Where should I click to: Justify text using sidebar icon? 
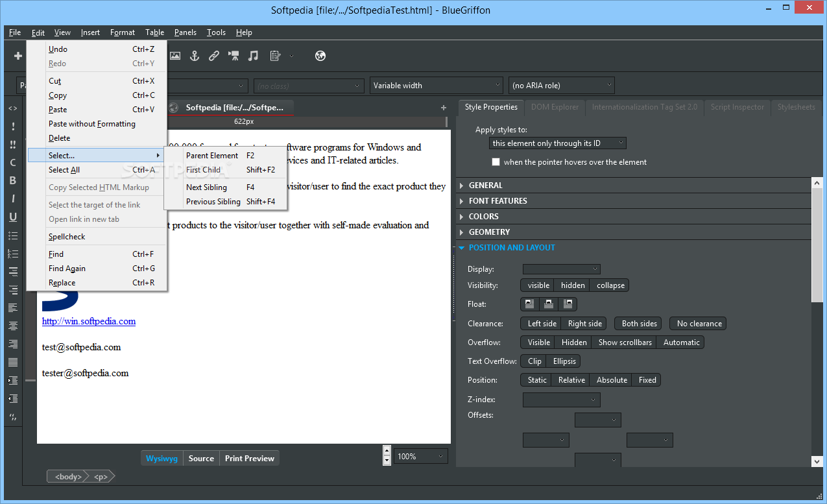click(13, 362)
